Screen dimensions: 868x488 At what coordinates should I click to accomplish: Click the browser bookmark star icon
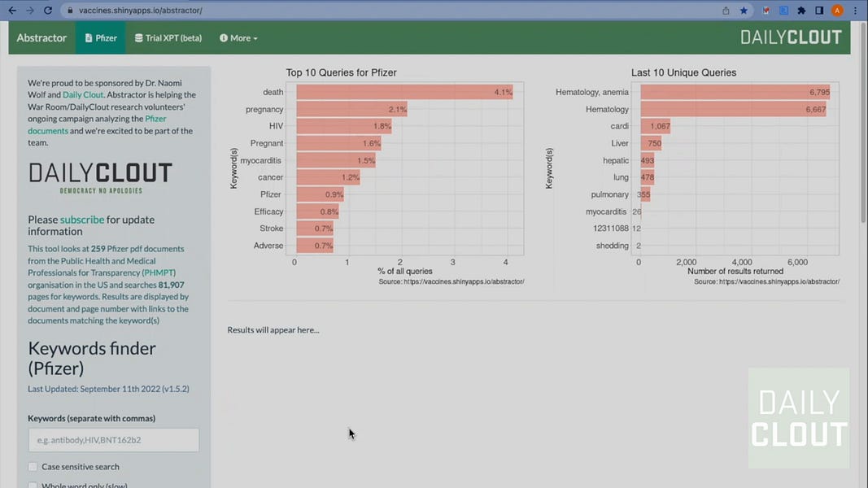pos(744,11)
